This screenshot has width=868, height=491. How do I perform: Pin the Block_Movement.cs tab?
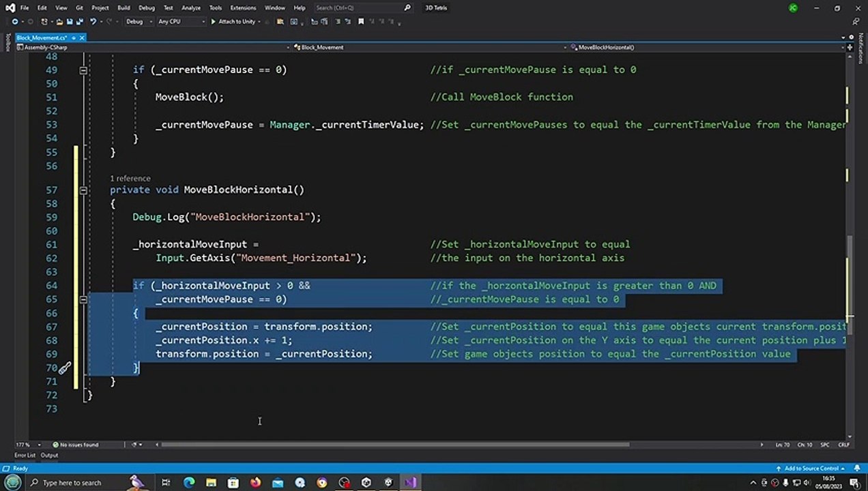[72, 38]
